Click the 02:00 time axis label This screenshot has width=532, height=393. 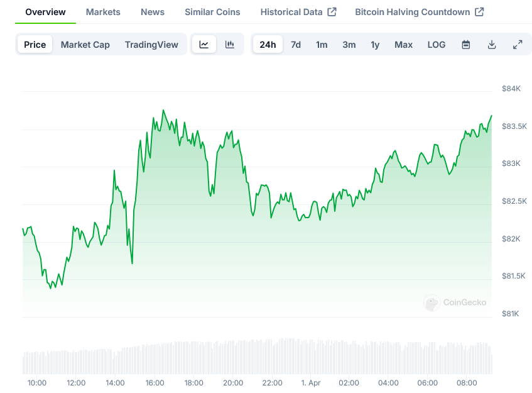pos(349,383)
